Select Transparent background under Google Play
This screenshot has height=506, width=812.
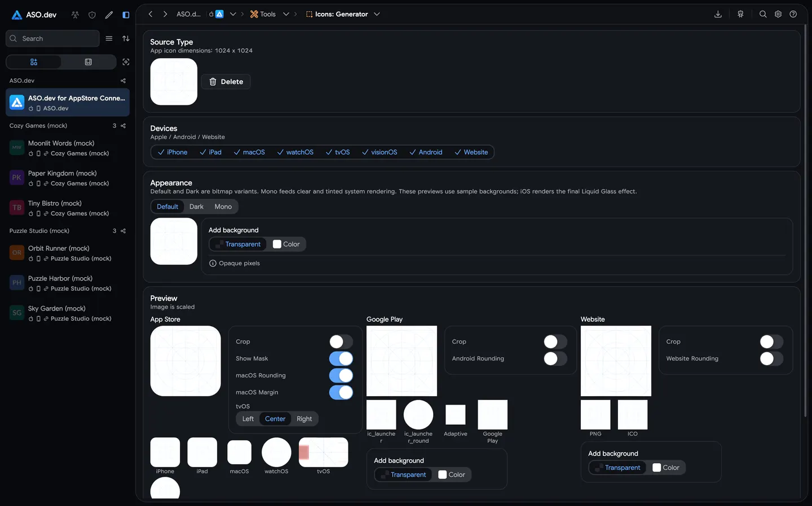pos(403,474)
